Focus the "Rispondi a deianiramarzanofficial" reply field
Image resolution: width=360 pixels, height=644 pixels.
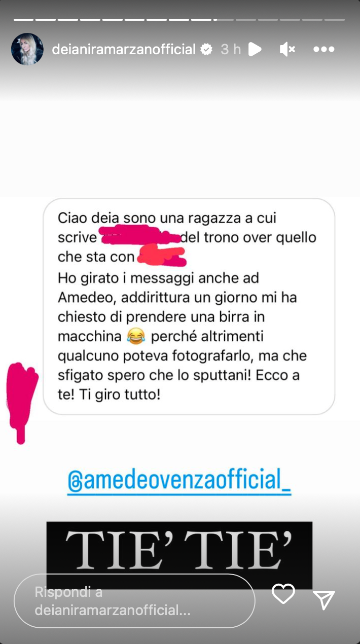[x=134, y=601]
